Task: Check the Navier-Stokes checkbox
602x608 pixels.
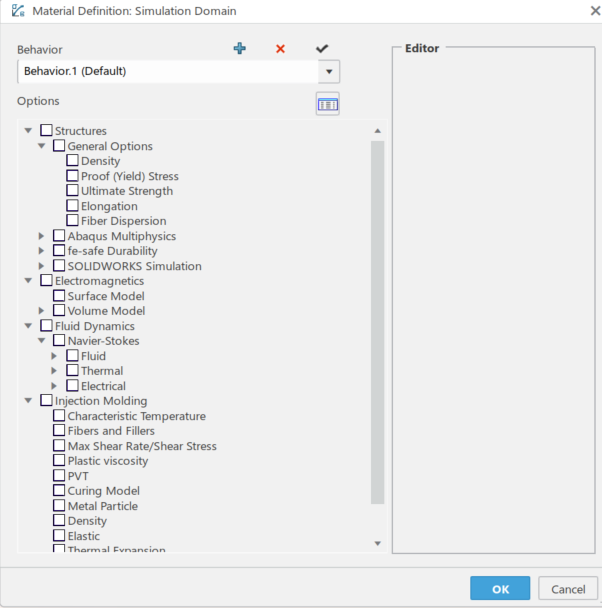Action: [x=59, y=340]
